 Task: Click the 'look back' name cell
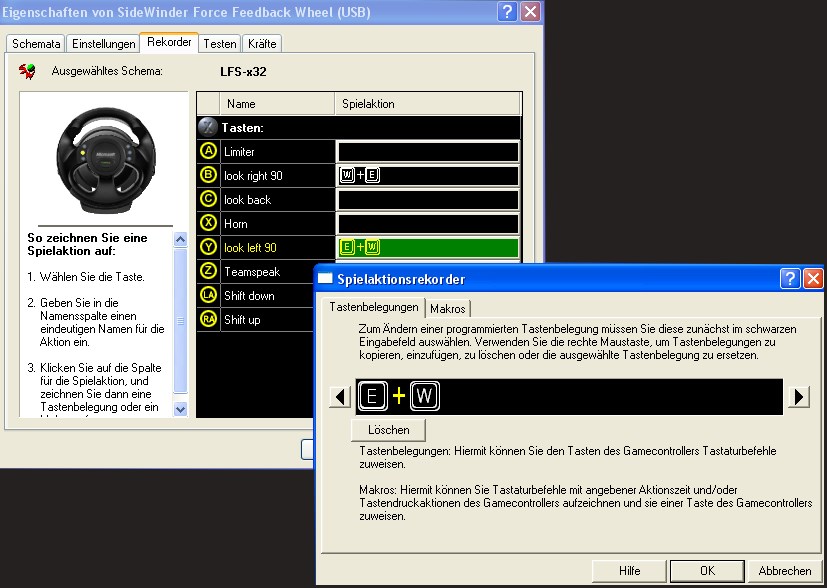[x=278, y=200]
